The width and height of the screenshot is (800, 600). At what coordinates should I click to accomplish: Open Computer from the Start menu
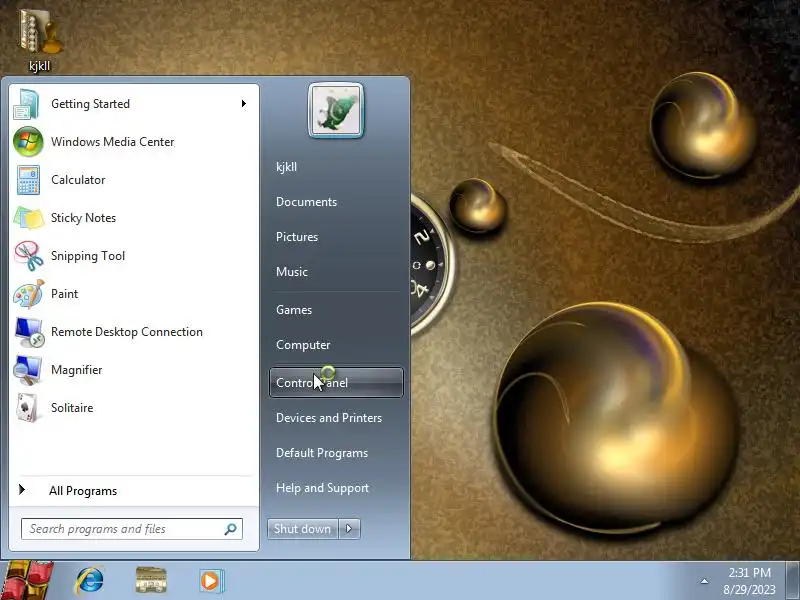coord(303,345)
